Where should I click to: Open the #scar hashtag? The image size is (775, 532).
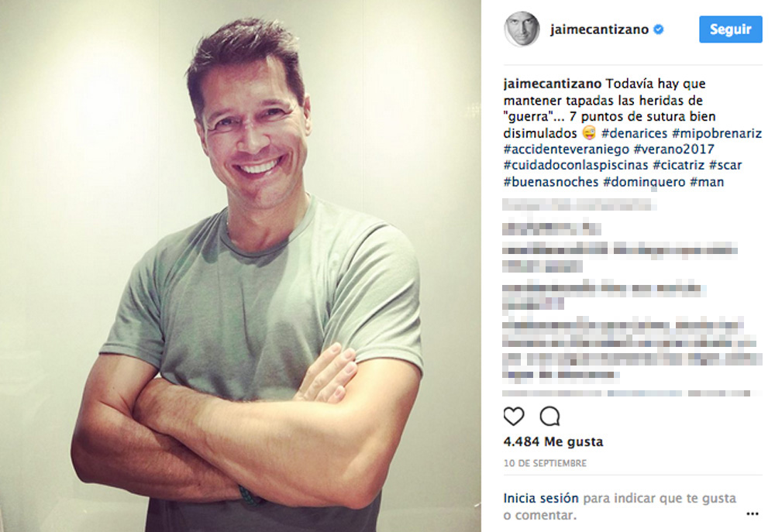(x=725, y=165)
